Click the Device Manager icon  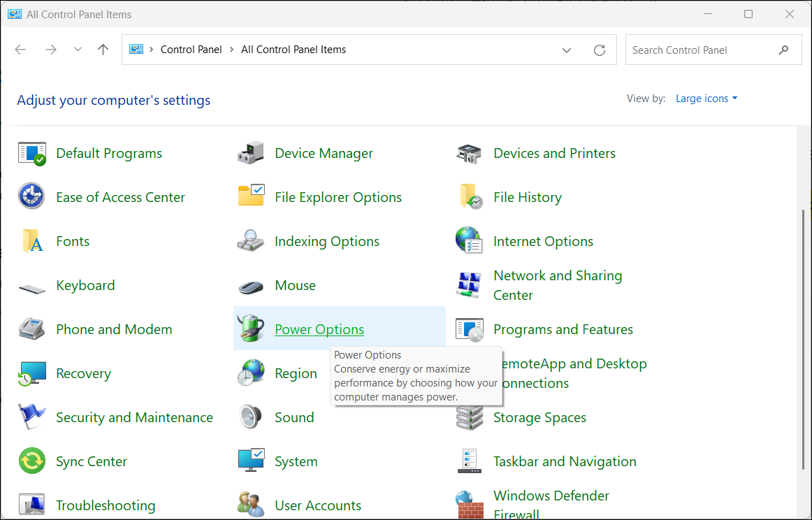pyautogui.click(x=251, y=153)
